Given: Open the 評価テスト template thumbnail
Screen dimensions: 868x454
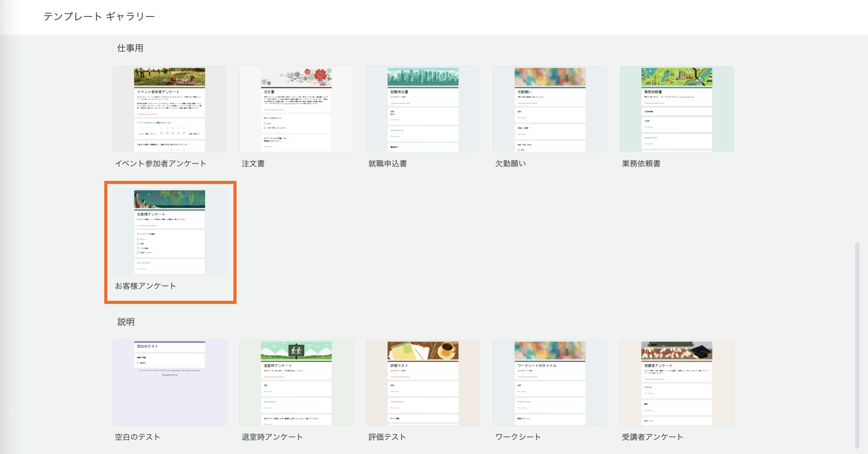Looking at the screenshot, I should click(x=423, y=383).
